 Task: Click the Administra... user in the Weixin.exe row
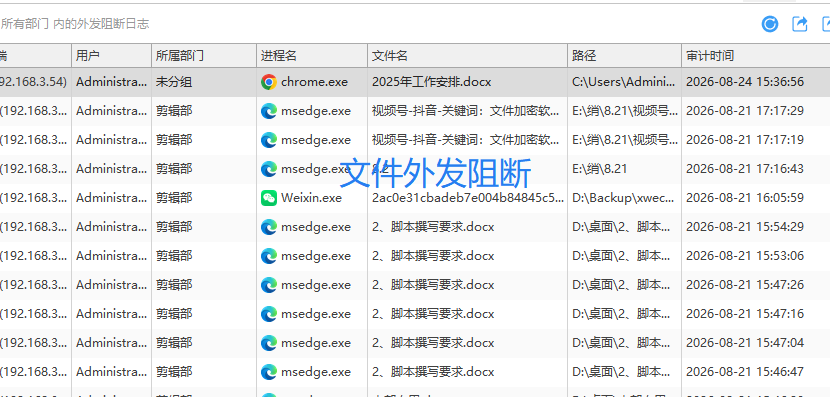[112, 198]
